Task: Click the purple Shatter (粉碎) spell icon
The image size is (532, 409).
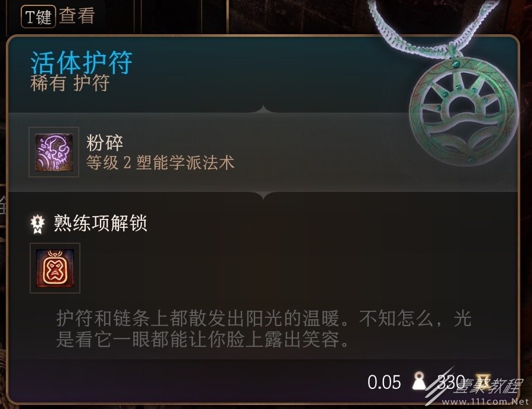Action: click(54, 152)
